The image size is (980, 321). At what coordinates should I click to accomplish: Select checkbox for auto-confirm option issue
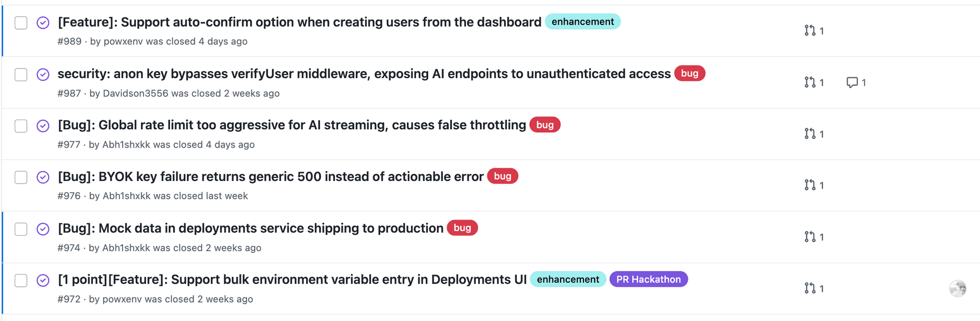click(21, 23)
